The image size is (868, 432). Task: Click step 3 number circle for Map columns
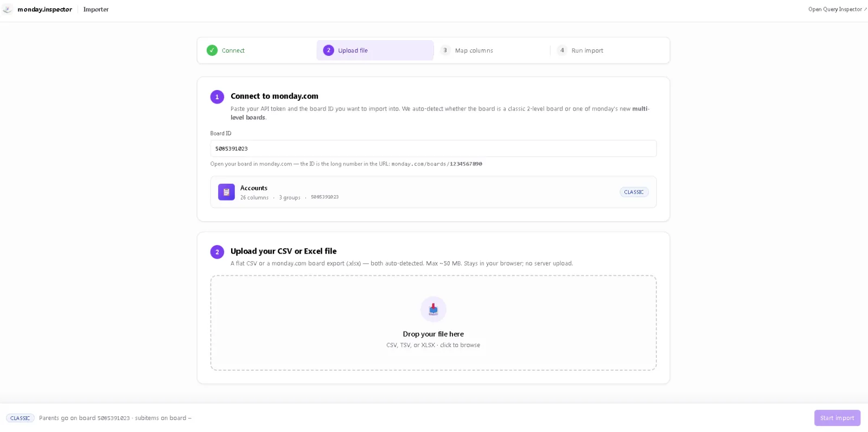pyautogui.click(x=445, y=50)
